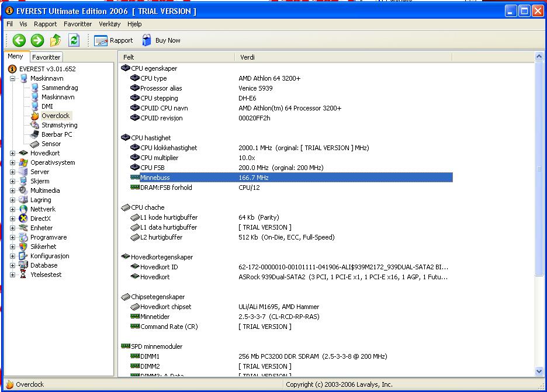Expand the DirectX tree node
The image size is (547, 392).
pos(12,218)
